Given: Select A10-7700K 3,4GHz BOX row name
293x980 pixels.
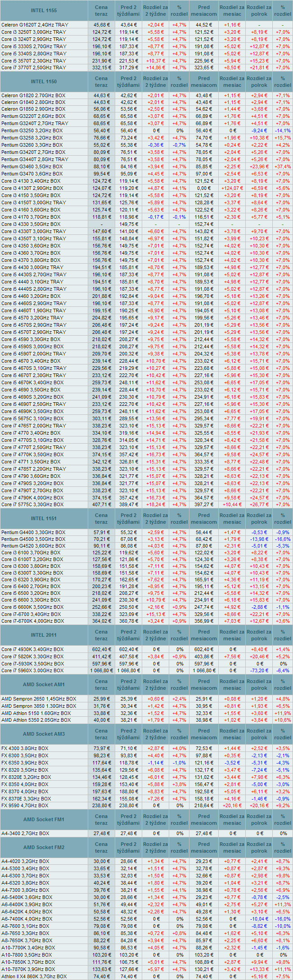Looking at the screenshot, I should (28, 948).
